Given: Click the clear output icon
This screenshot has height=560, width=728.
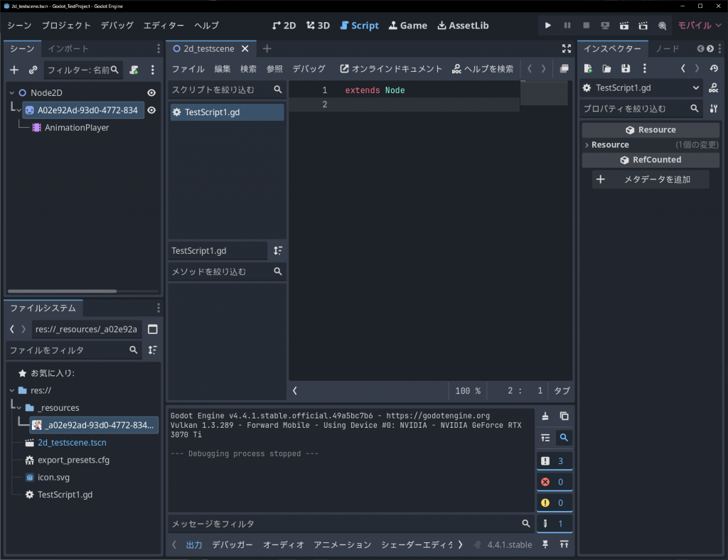Looking at the screenshot, I should click(x=545, y=416).
